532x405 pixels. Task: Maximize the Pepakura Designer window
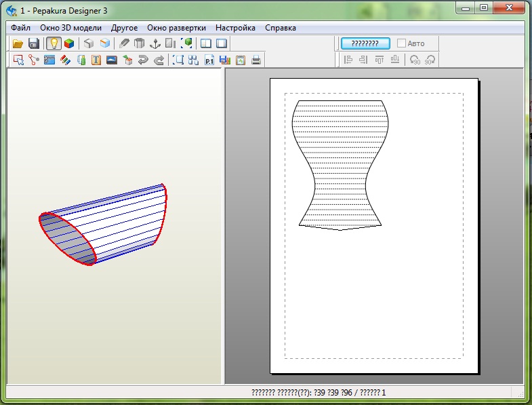pos(484,8)
